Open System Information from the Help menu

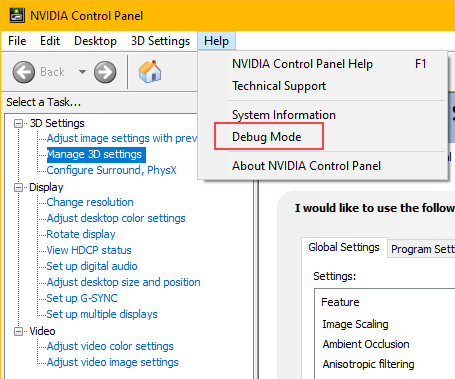click(323, 115)
